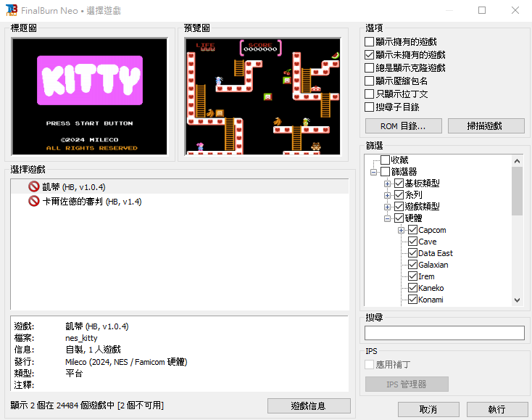Maximize the FinalBurn Neo window
Screen dimensions: 532x420
482,10
